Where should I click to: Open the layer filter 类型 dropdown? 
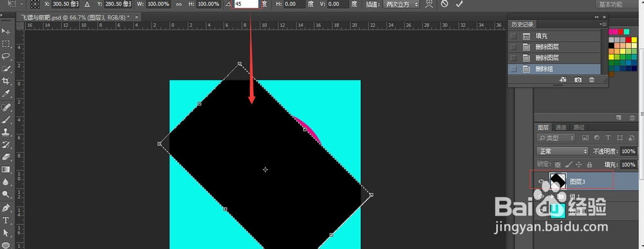point(556,138)
